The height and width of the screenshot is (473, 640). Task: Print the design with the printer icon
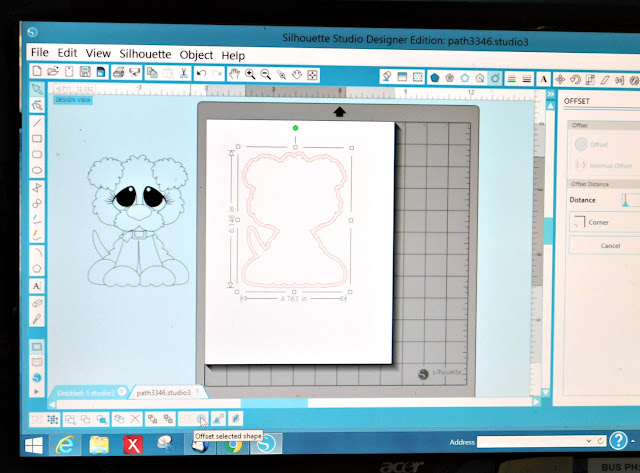pos(118,73)
